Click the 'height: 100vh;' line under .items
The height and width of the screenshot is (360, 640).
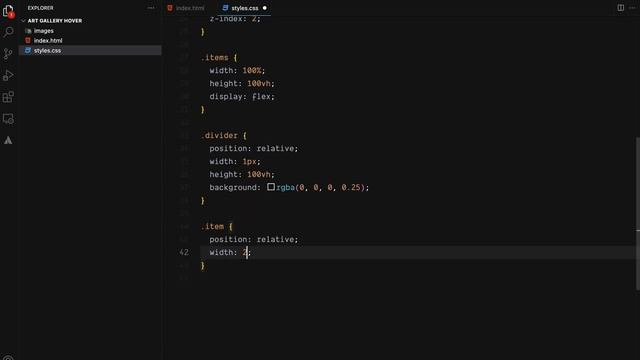[x=242, y=84]
